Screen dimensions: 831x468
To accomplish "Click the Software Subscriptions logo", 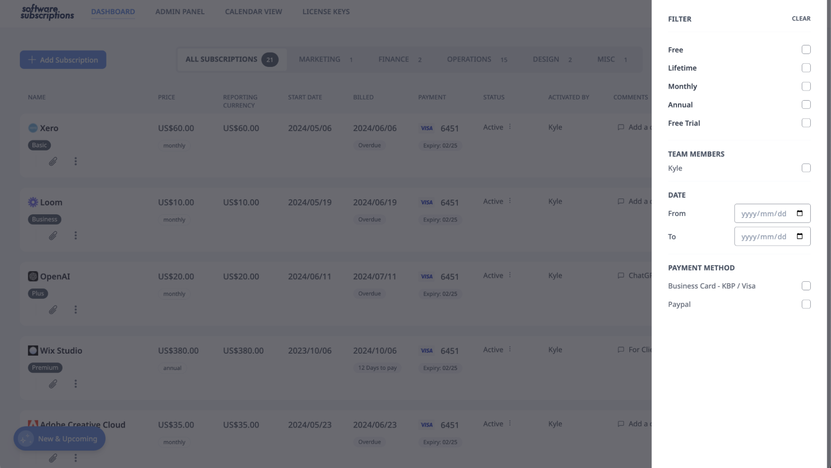I will pyautogui.click(x=47, y=12).
